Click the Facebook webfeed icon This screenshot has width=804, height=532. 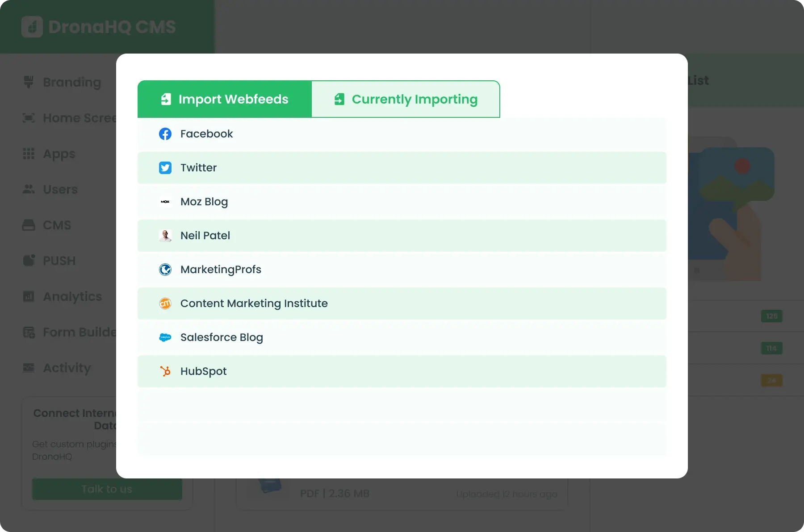coord(165,133)
